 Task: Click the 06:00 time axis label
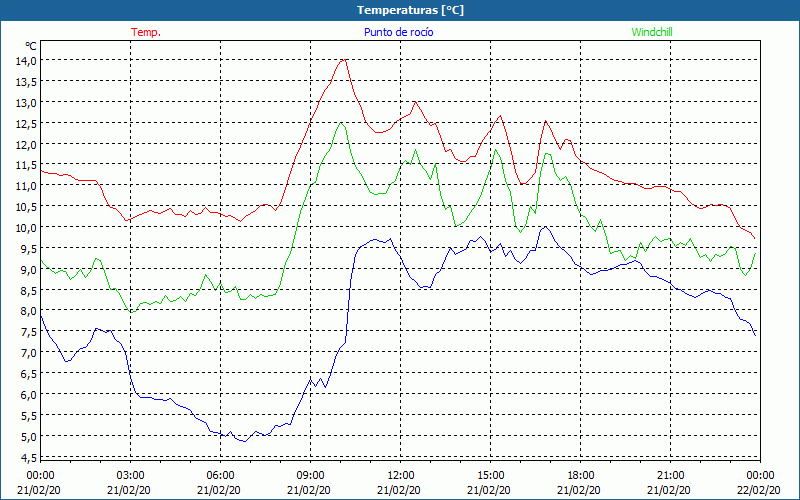point(220,476)
